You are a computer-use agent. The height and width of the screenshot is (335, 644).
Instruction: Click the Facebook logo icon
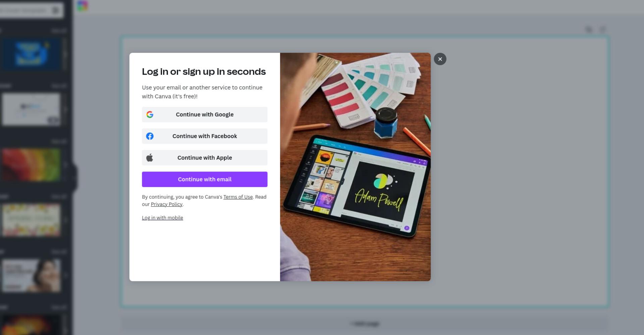[150, 136]
